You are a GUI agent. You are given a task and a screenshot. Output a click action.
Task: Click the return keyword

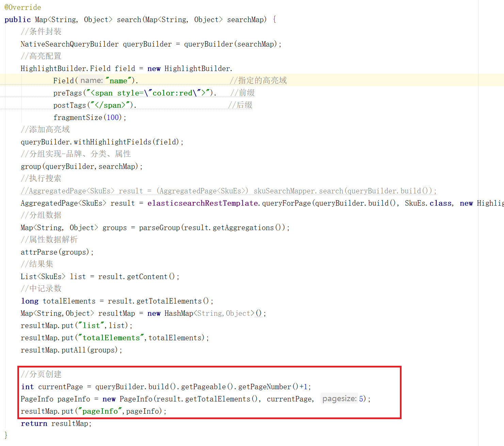point(34,424)
